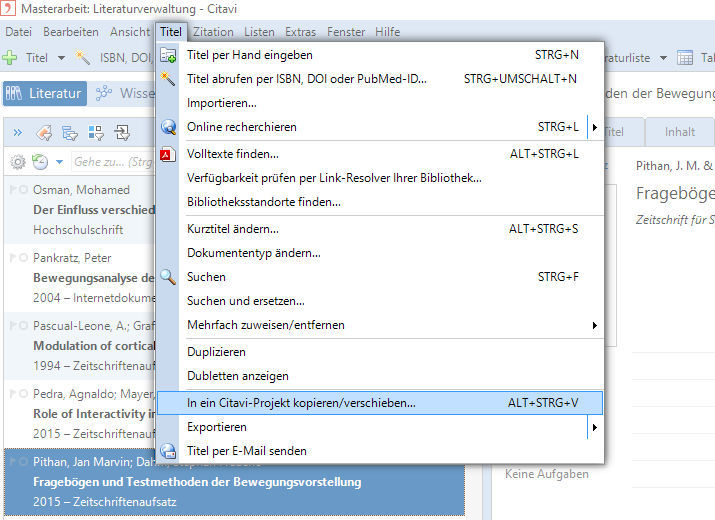Click the Gehe zu search field
Image resolution: width=715 pixels, height=520 pixels.
click(x=113, y=162)
